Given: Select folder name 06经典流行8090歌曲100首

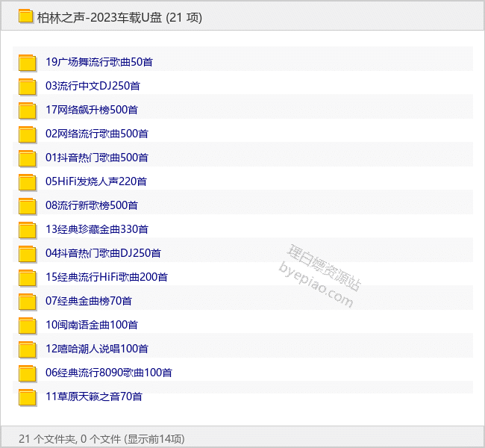Looking at the screenshot, I should [109, 373].
